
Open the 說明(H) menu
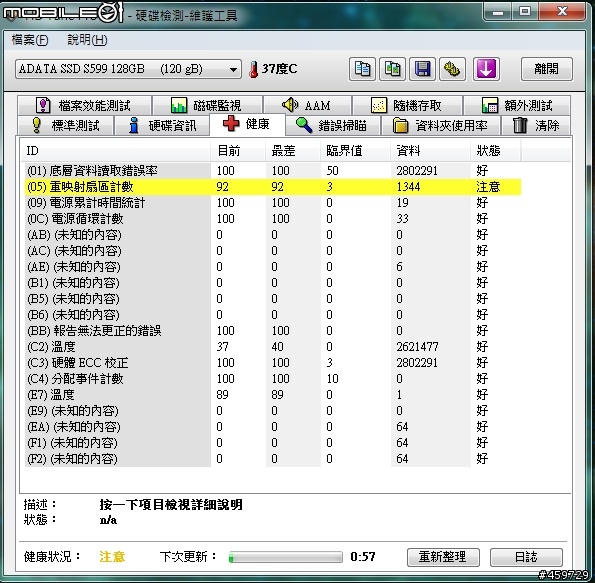[x=87, y=40]
